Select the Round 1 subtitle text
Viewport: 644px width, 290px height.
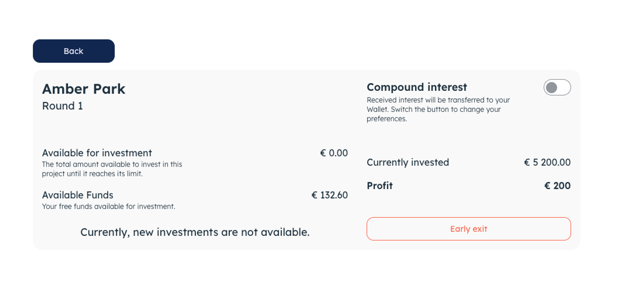pyautogui.click(x=62, y=106)
